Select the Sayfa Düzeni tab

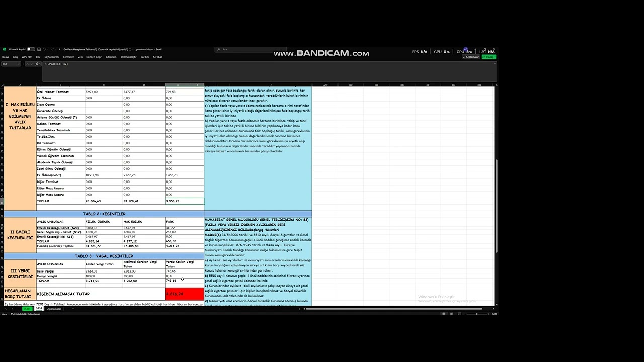coord(52,57)
